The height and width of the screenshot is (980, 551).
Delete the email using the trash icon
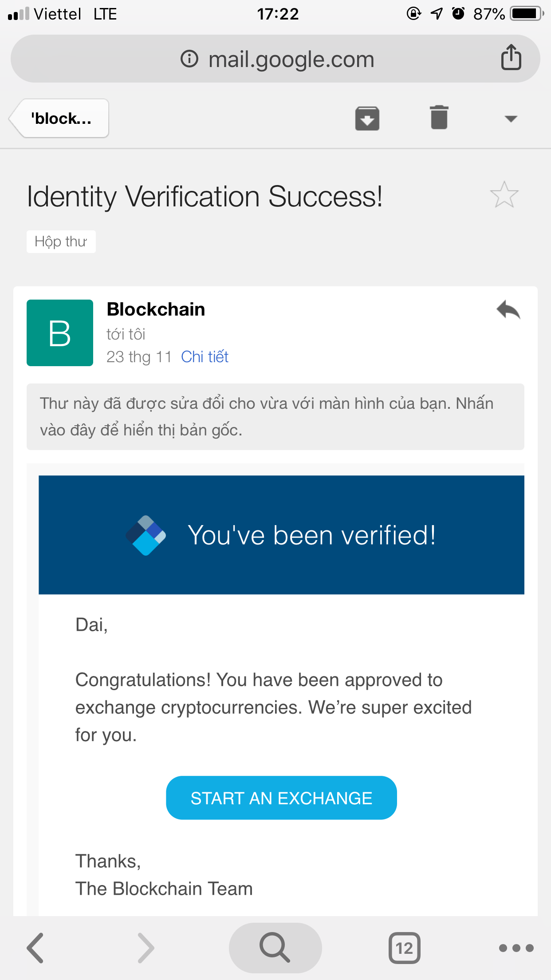(439, 118)
